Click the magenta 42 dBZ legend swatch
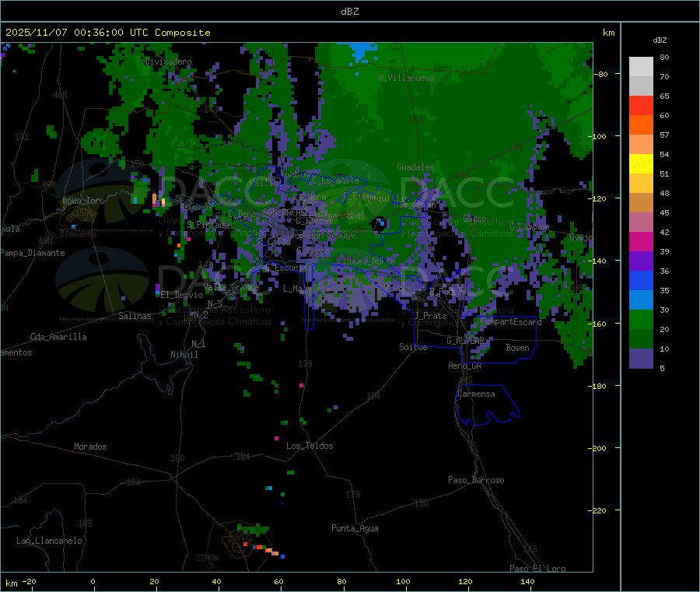The height and width of the screenshot is (592, 700). 641,241
